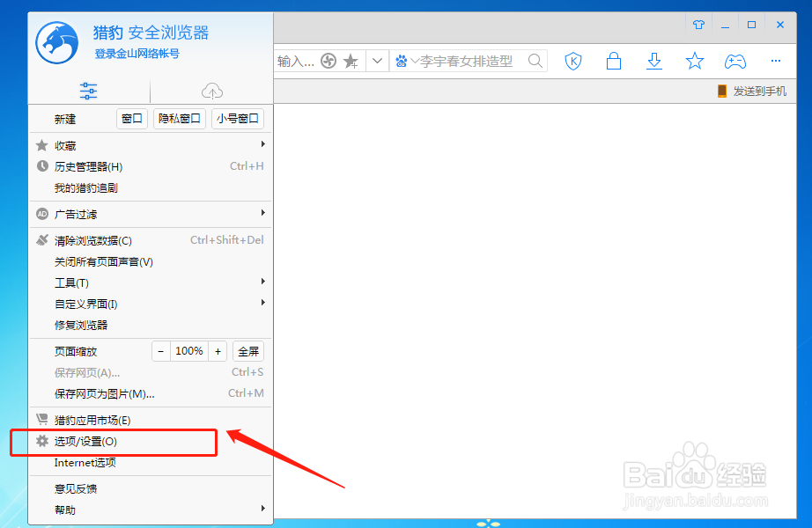
Task: Expand the 自定义界面(I) submenu
Action: click(x=151, y=304)
